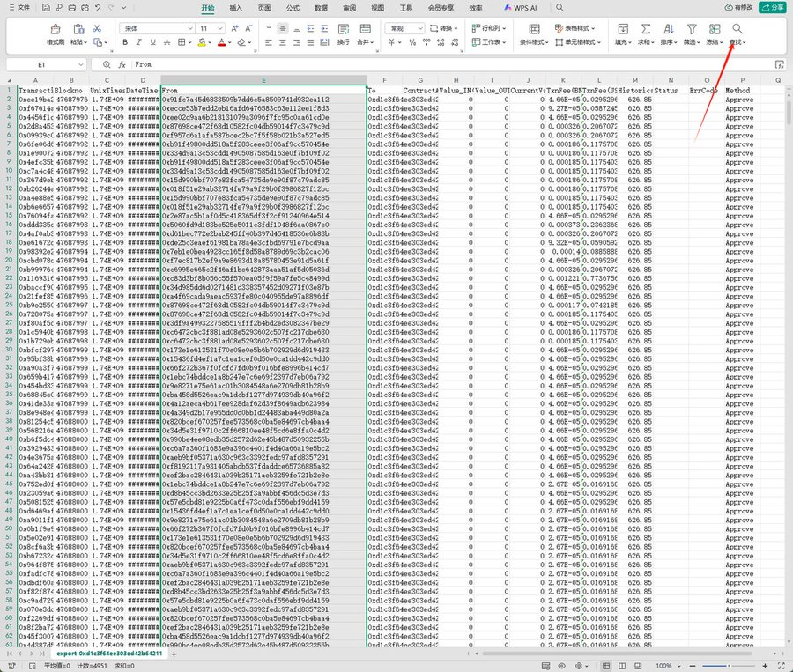Click the Sort (排序) icon
Screen dimensions: 793x672
click(669, 29)
